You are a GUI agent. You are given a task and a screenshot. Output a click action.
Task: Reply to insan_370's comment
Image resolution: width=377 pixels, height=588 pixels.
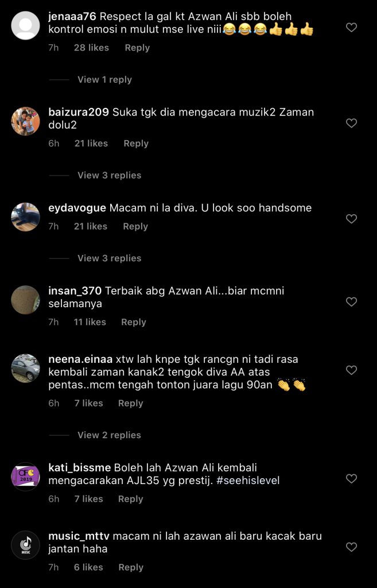tap(133, 322)
